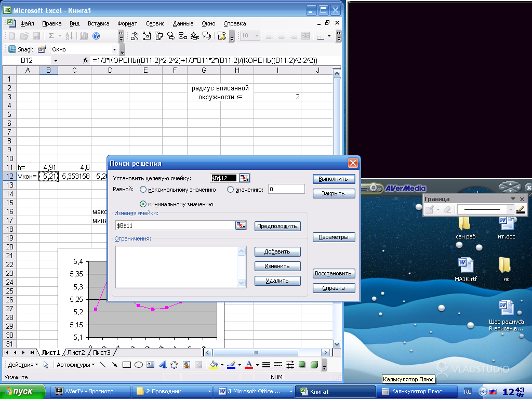Select the 'максимальному значению' radio option
The height and width of the screenshot is (399, 532).
coord(143,190)
